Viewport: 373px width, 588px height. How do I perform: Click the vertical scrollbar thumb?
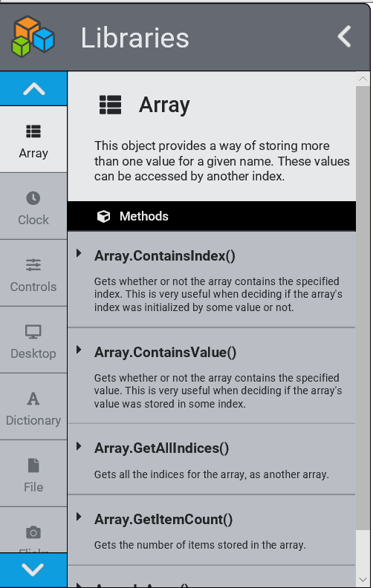(363, 308)
